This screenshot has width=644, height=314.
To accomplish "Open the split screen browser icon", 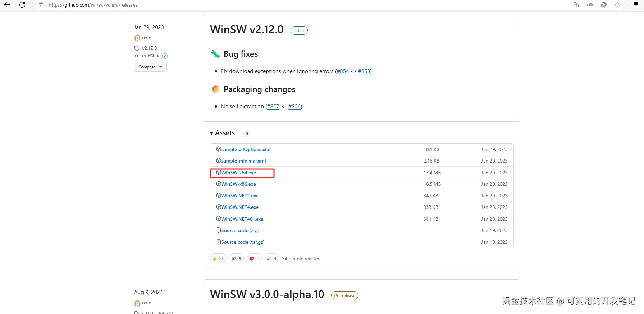I will coord(576,5).
